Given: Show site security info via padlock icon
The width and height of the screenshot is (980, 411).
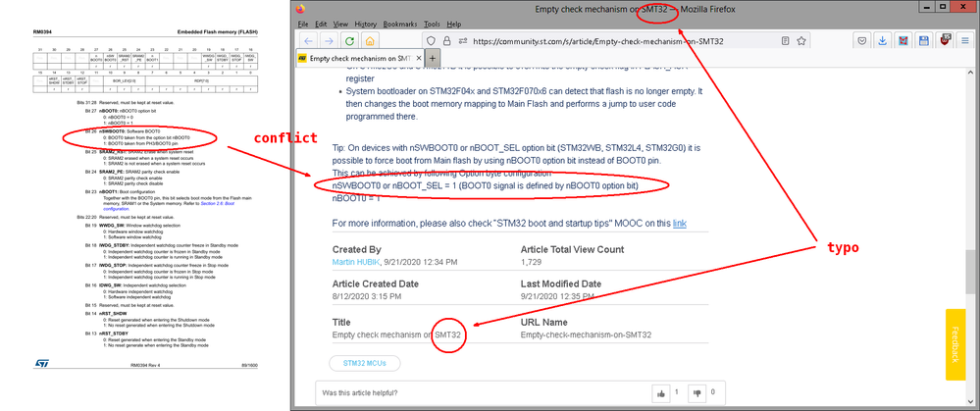Looking at the screenshot, I should pyautogui.click(x=446, y=41).
